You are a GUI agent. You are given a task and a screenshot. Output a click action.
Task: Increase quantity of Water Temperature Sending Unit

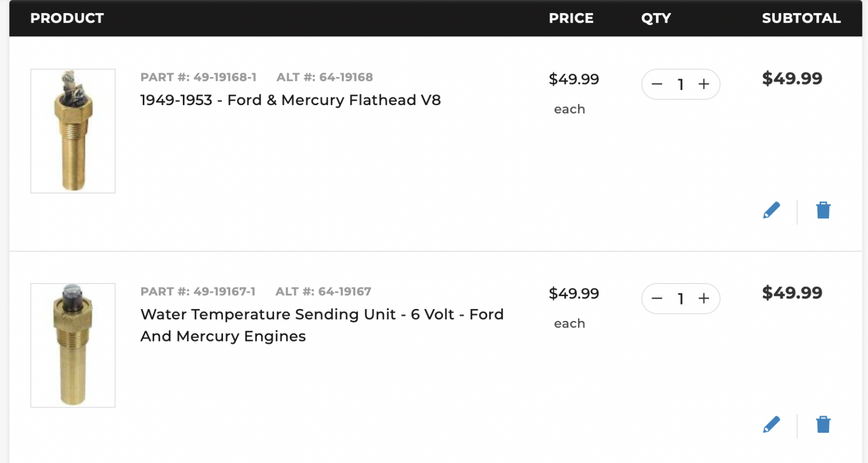tap(704, 298)
